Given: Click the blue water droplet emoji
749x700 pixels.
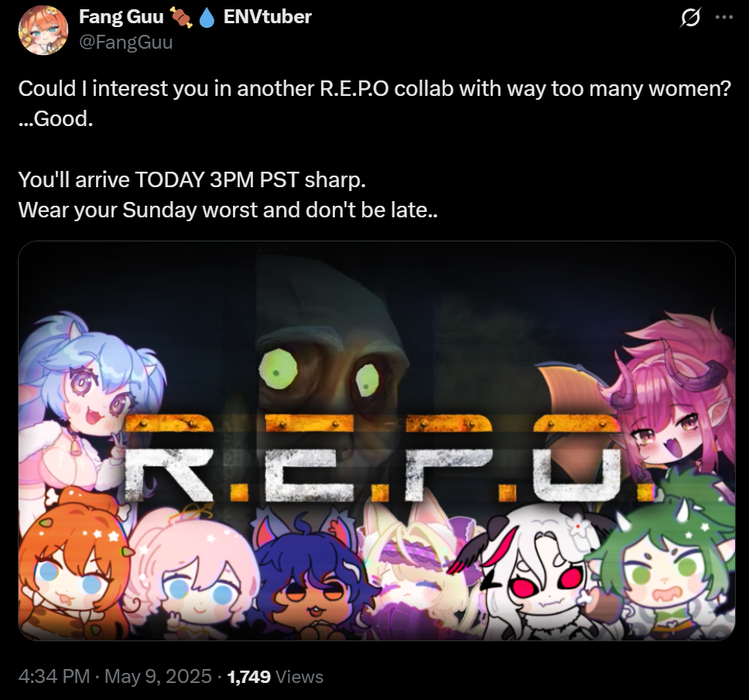Looking at the screenshot, I should tap(207, 18).
